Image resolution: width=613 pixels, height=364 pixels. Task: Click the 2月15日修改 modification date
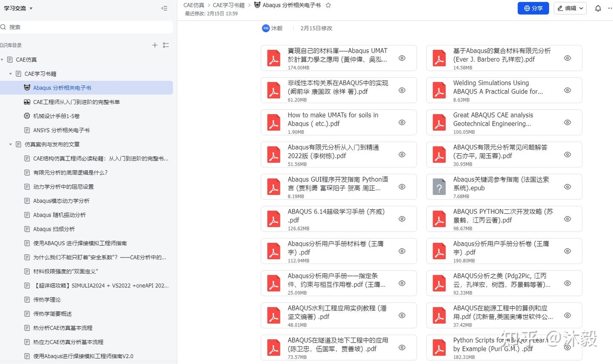316,28
